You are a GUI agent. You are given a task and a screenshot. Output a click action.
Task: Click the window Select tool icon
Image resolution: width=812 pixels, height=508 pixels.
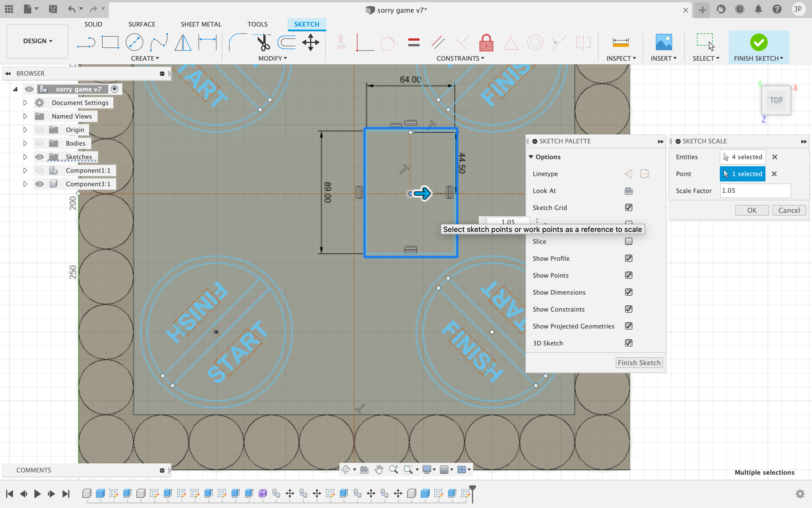(x=705, y=42)
